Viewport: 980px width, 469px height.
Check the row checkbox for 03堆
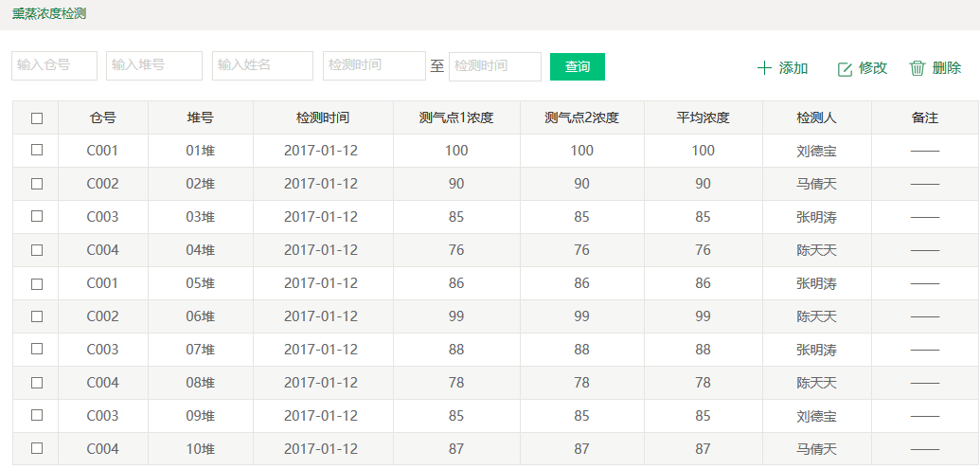[37, 216]
